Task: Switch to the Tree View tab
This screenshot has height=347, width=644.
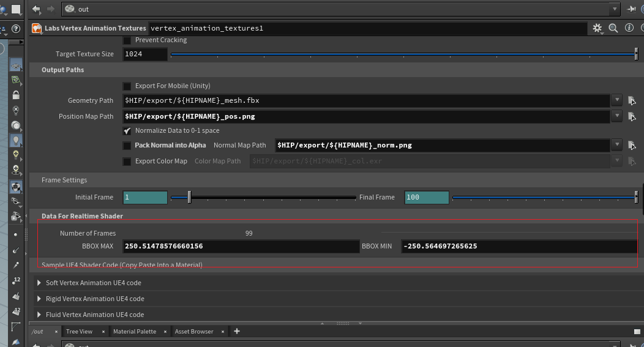Action: (79, 332)
